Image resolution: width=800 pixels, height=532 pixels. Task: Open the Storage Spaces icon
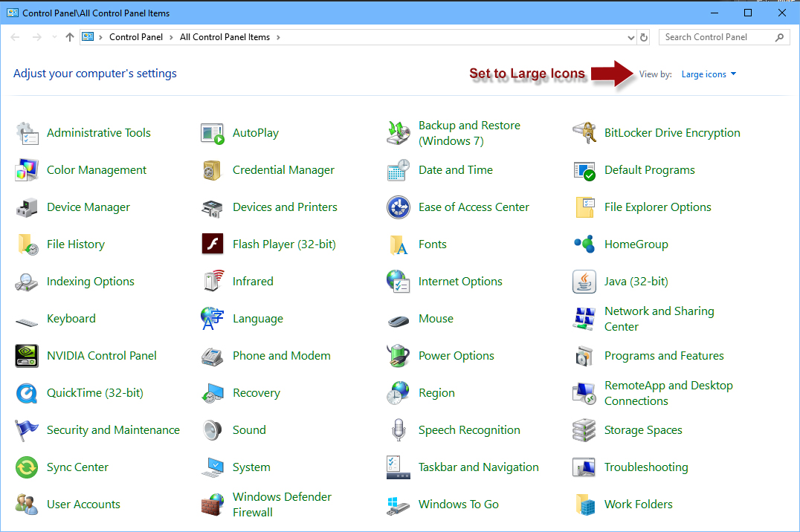tap(584, 430)
